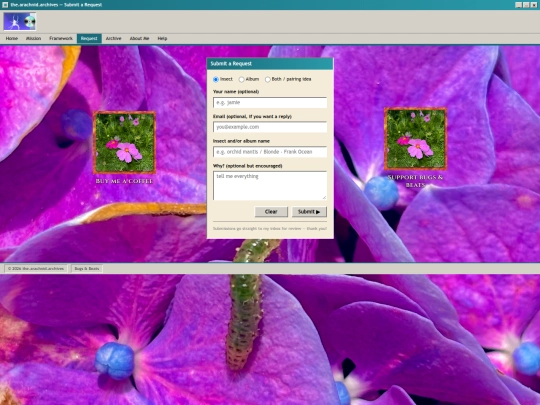Click the submissions inbox note text
Screen dimensions: 540x405
pyautogui.click(x=270, y=229)
